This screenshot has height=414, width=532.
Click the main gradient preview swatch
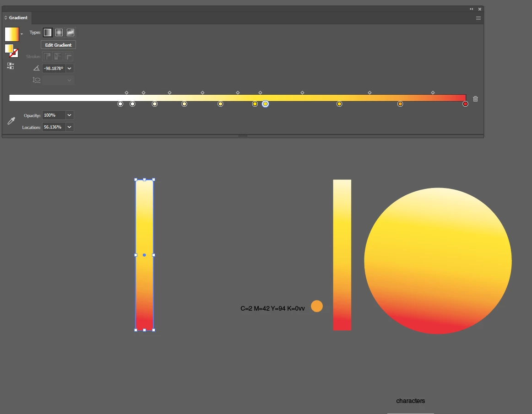[12, 34]
